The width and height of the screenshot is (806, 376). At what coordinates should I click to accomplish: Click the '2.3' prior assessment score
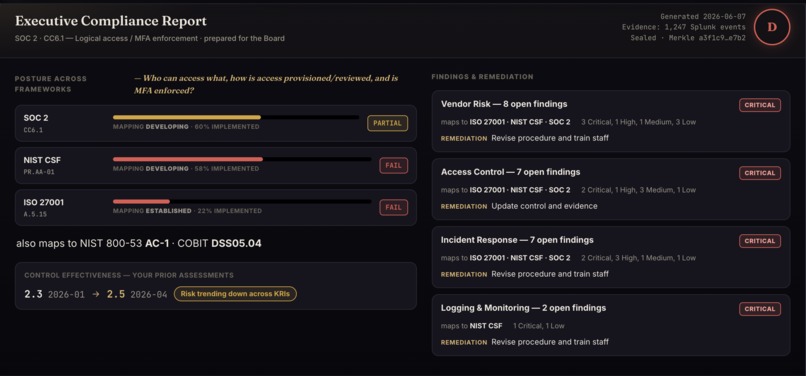coord(33,294)
